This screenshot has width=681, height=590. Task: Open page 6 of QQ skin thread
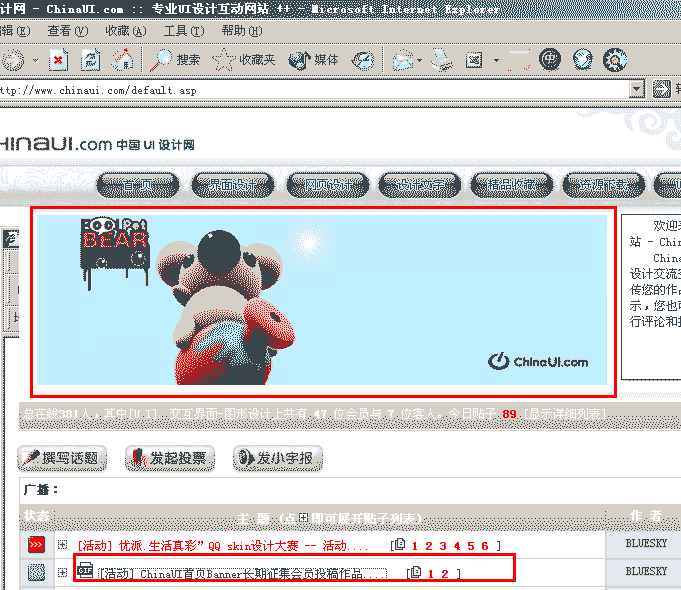point(485,546)
